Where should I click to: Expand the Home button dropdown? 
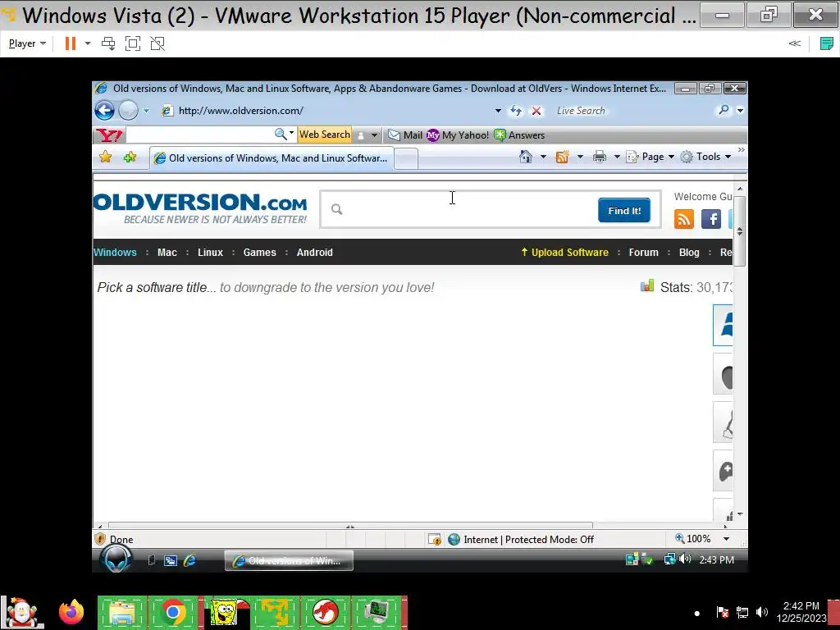(543, 157)
